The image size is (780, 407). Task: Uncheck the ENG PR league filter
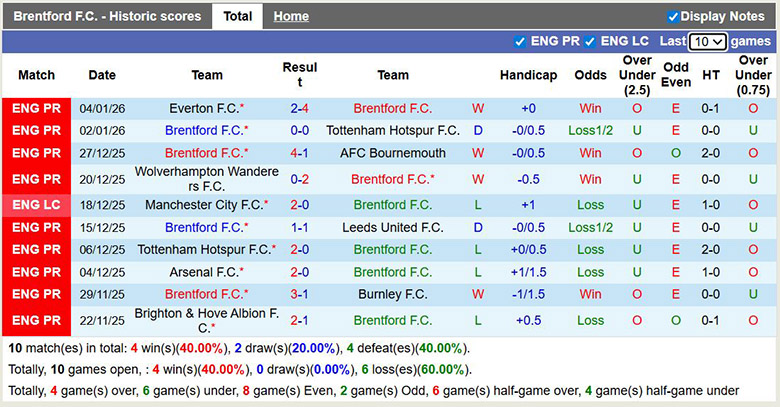click(x=520, y=41)
